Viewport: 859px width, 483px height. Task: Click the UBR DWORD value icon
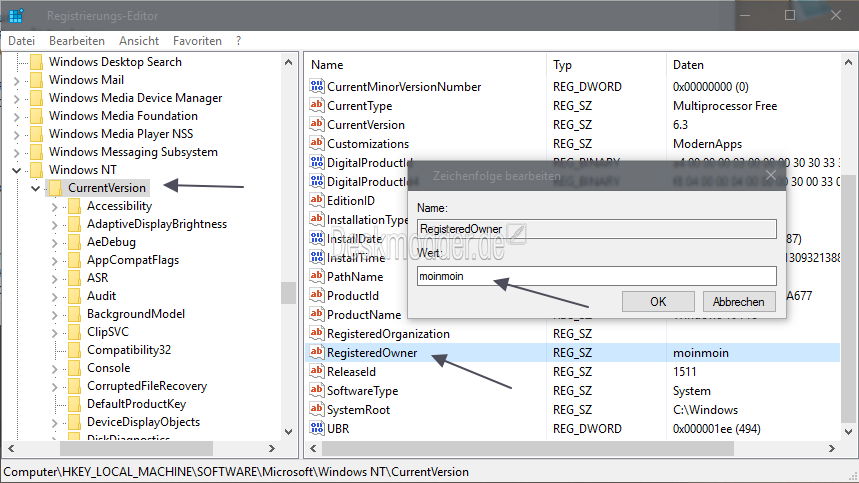317,428
